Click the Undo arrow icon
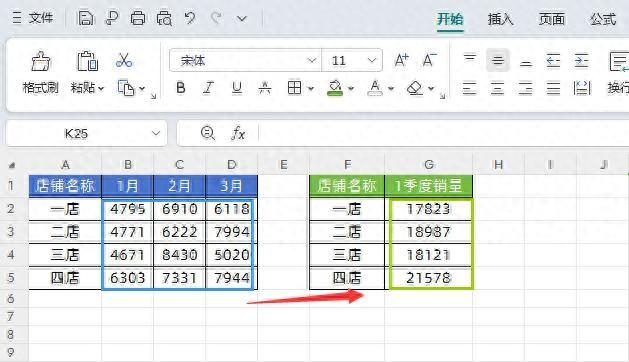629x362 pixels. pyautogui.click(x=190, y=18)
